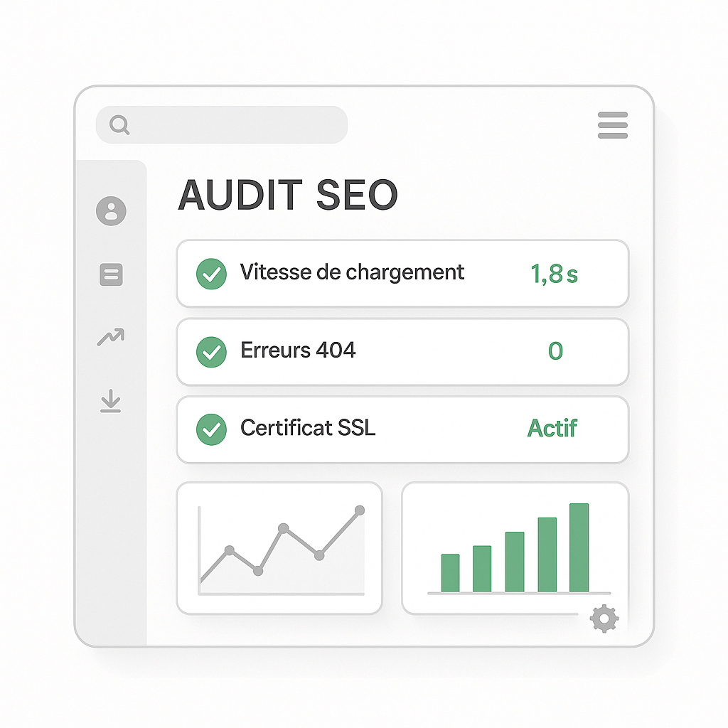The image size is (728, 728).
Task: Click the 0 errors value
Action: tap(555, 351)
